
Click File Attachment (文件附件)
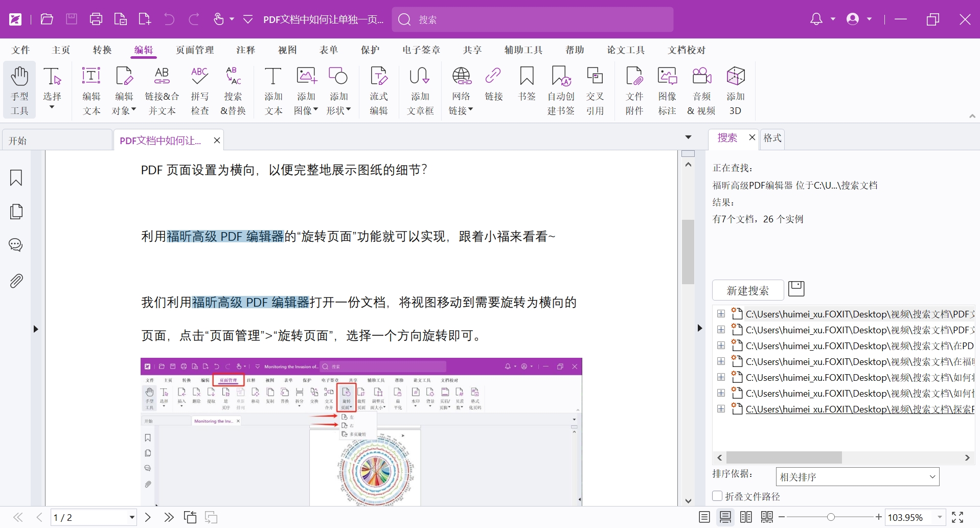634,90
